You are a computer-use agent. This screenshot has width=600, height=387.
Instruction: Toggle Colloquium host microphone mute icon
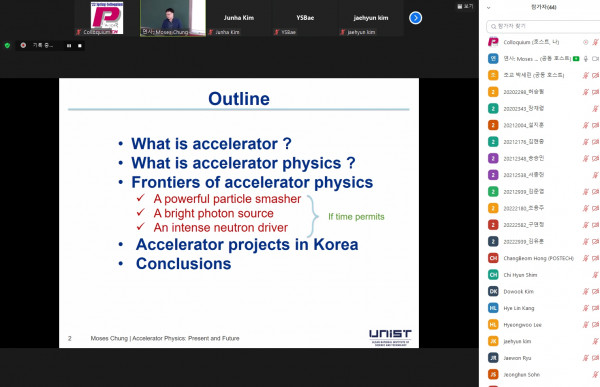pyautogui.click(x=595, y=42)
